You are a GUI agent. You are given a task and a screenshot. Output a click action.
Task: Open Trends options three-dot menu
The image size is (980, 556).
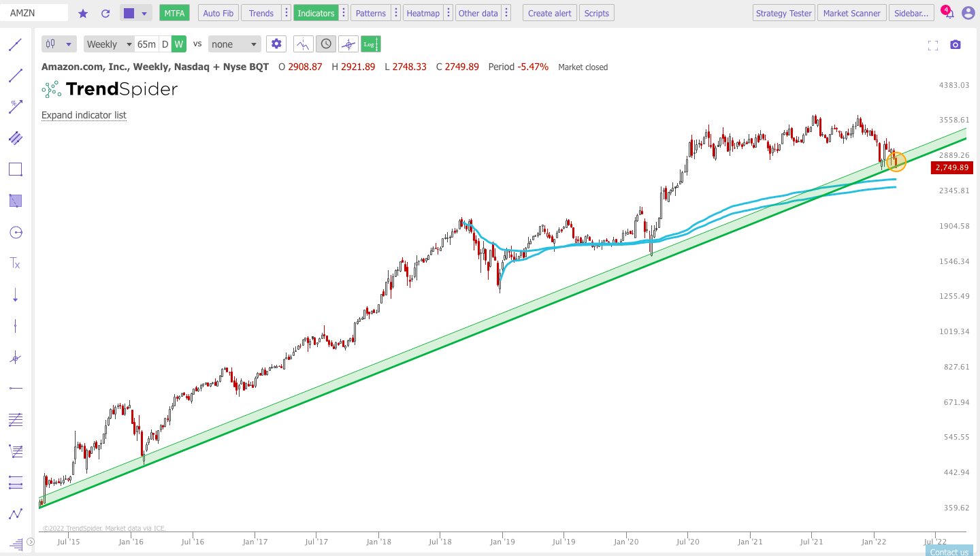285,13
